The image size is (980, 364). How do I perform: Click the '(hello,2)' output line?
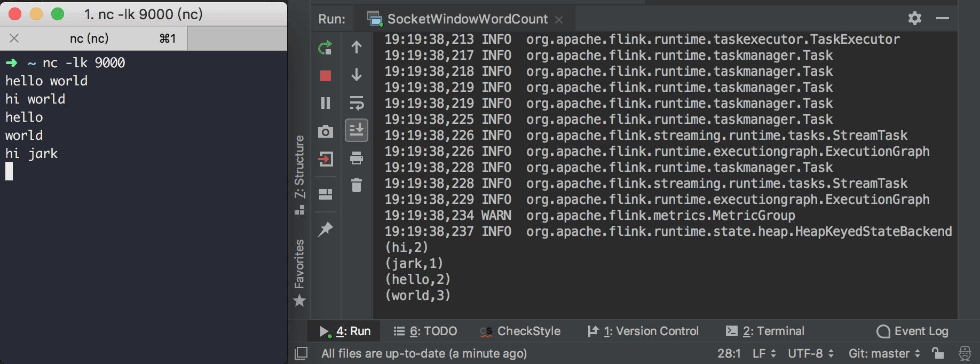tap(418, 280)
